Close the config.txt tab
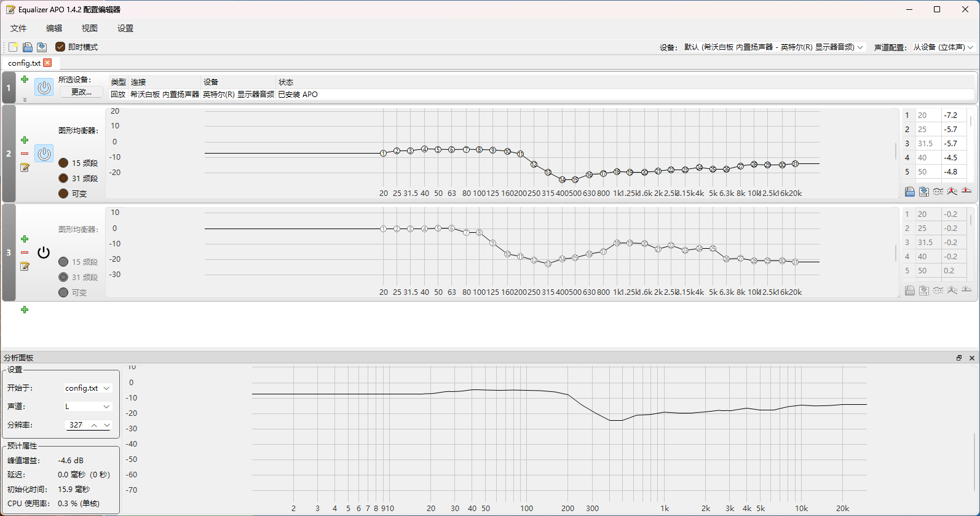The image size is (980, 516). [47, 63]
